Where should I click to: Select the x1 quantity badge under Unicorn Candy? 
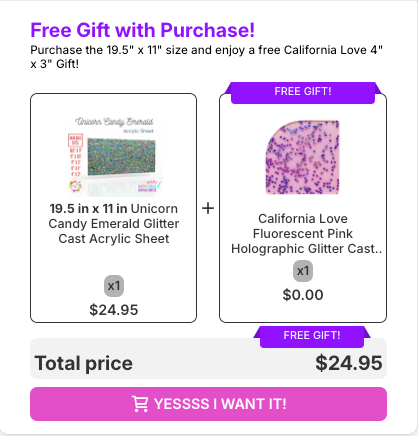[114, 286]
